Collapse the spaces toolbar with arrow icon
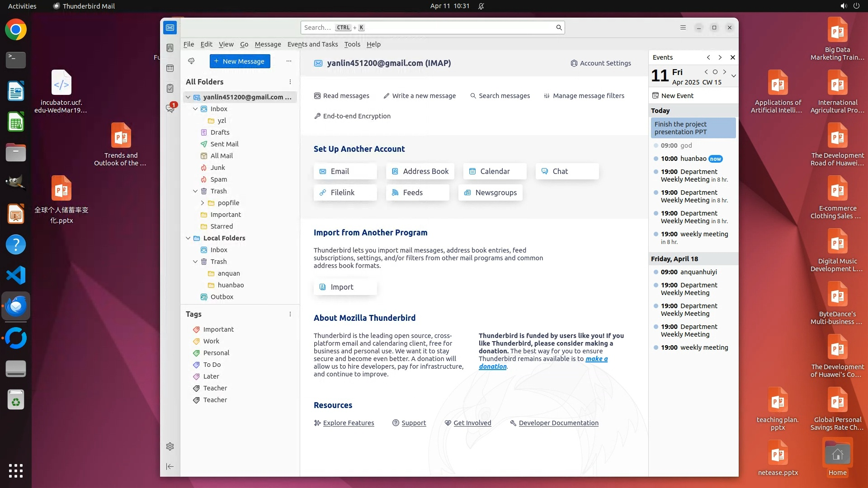This screenshot has height=488, width=868. 170,466
